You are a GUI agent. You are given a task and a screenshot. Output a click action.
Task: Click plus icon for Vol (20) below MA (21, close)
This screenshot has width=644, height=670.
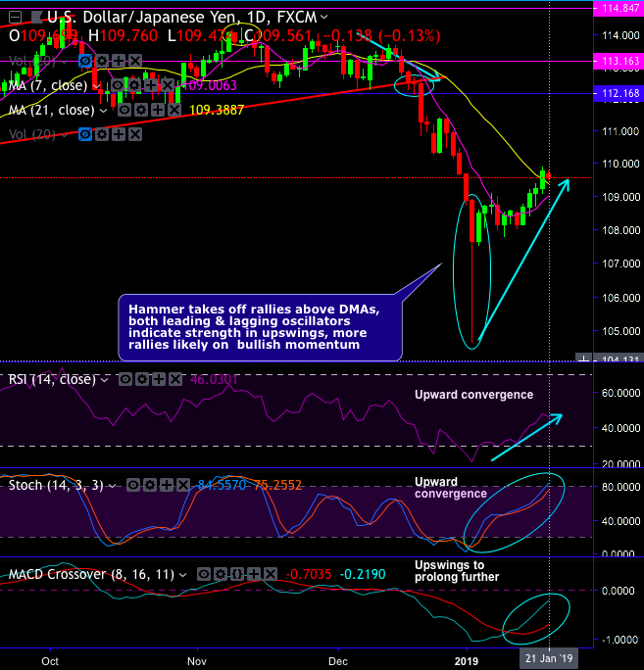pos(119,135)
